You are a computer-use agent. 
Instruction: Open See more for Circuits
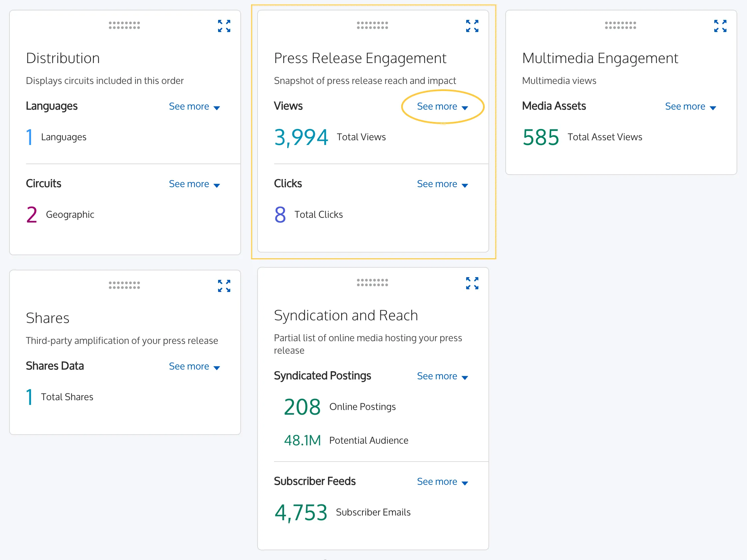point(195,184)
